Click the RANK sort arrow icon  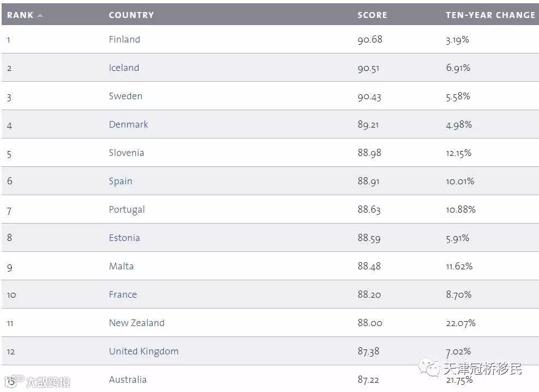[40, 15]
